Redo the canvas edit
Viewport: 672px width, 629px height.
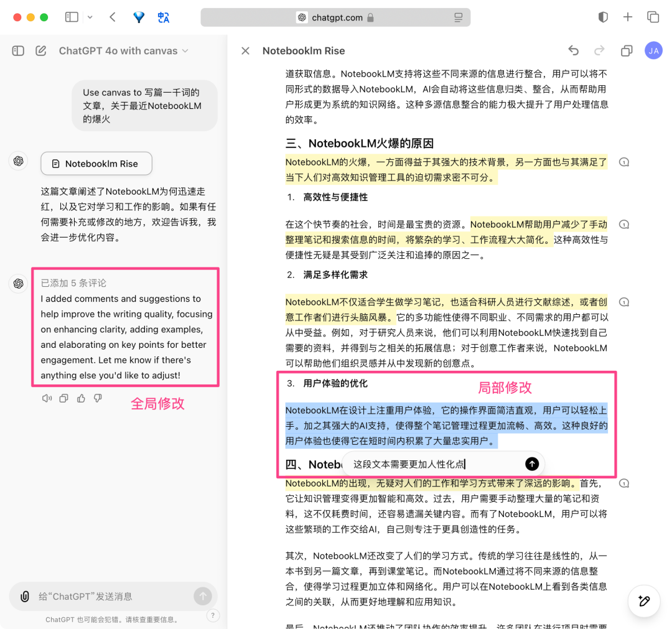click(599, 50)
